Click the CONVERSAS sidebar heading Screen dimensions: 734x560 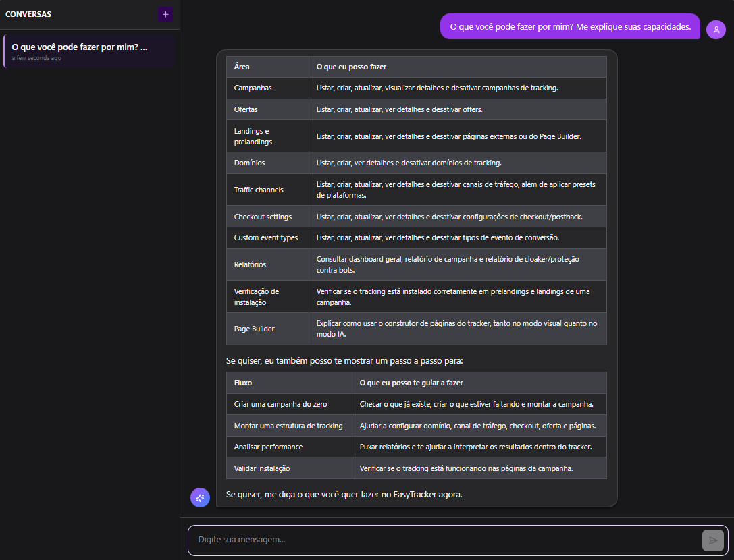click(28, 14)
